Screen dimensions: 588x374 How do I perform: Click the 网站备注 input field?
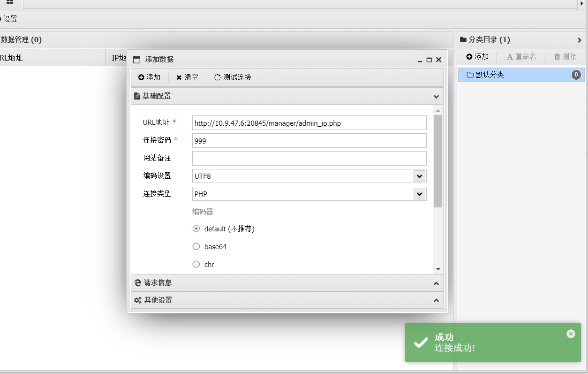[309, 158]
